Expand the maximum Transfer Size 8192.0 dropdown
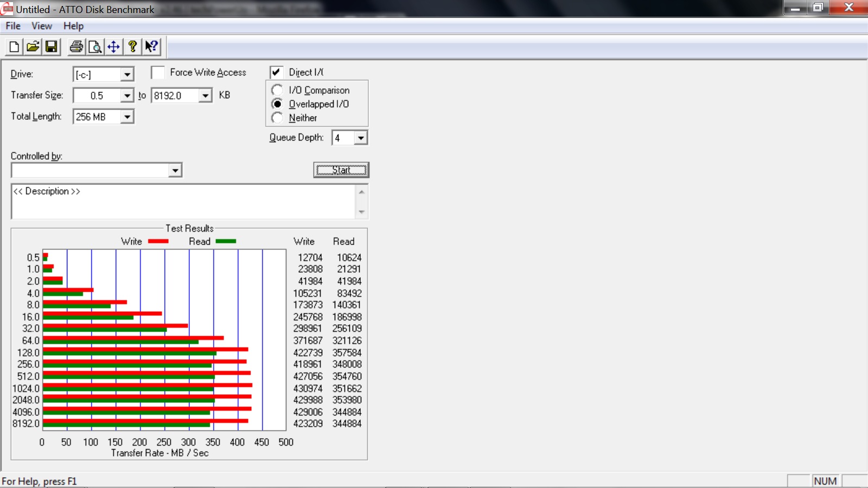The image size is (868, 488). click(x=205, y=95)
